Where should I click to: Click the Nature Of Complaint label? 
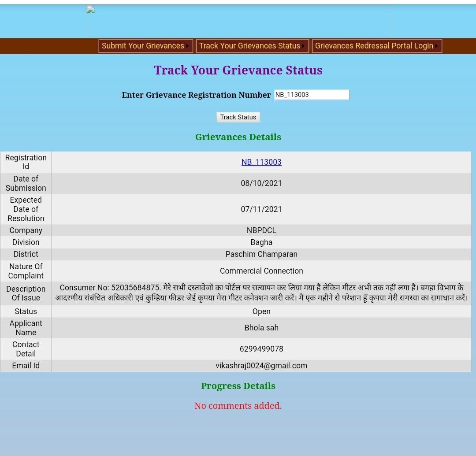click(x=26, y=271)
